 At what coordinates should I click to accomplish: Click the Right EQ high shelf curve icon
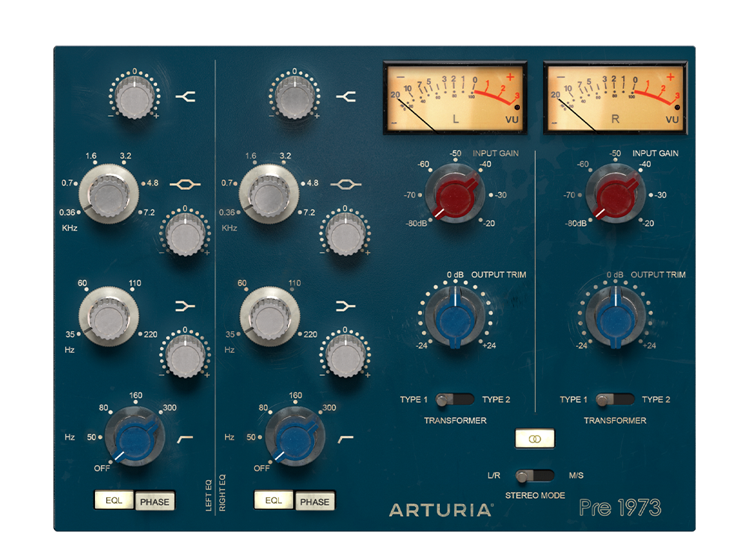pos(346,97)
